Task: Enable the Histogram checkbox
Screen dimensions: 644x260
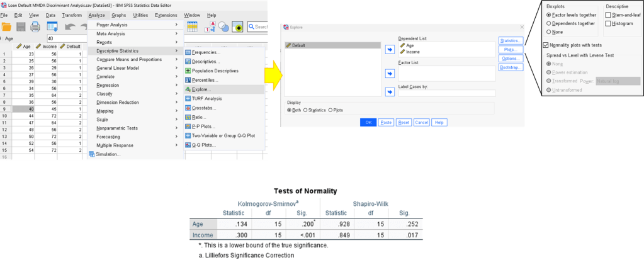Action: (607, 23)
